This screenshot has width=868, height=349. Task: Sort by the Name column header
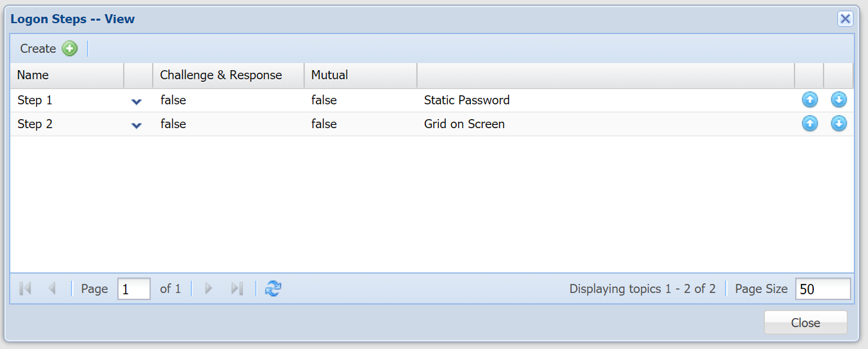tap(66, 75)
